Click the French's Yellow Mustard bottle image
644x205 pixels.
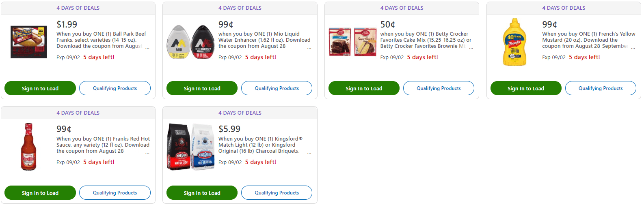coord(514,42)
